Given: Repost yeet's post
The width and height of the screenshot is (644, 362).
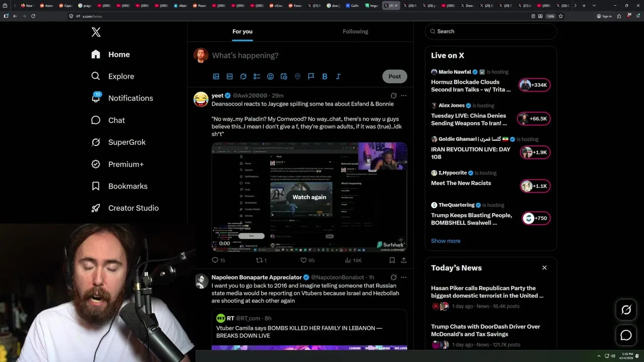Looking at the screenshot, I should coord(261,260).
